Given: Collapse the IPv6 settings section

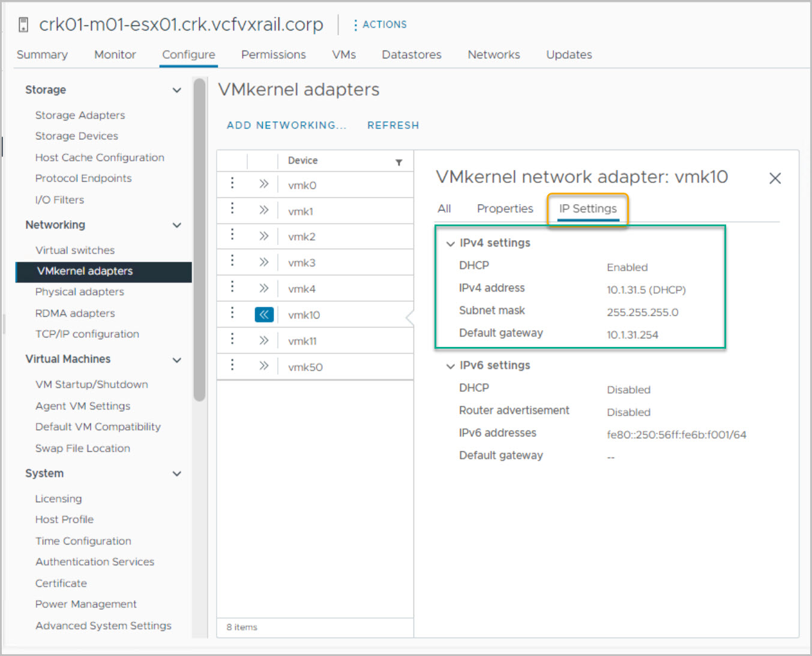Looking at the screenshot, I should click(x=450, y=366).
